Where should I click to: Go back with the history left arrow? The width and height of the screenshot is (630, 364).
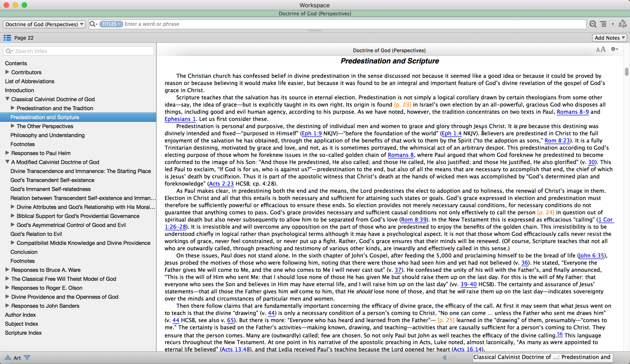pos(444,357)
